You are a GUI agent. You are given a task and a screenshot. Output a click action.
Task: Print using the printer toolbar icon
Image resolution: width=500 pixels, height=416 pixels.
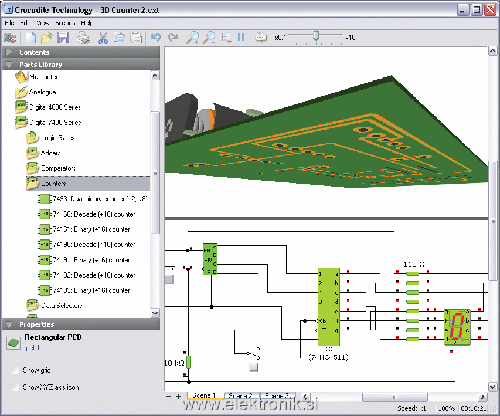pos(83,38)
